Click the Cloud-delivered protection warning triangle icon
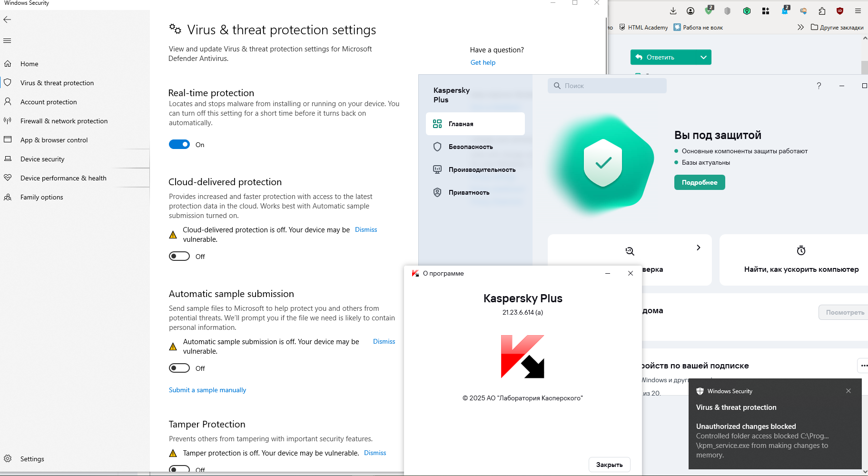The width and height of the screenshot is (868, 476). point(173,235)
